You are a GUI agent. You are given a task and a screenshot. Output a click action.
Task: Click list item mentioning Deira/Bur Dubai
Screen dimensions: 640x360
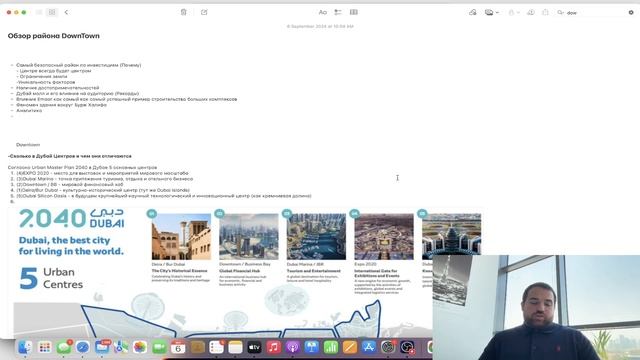tap(103, 190)
